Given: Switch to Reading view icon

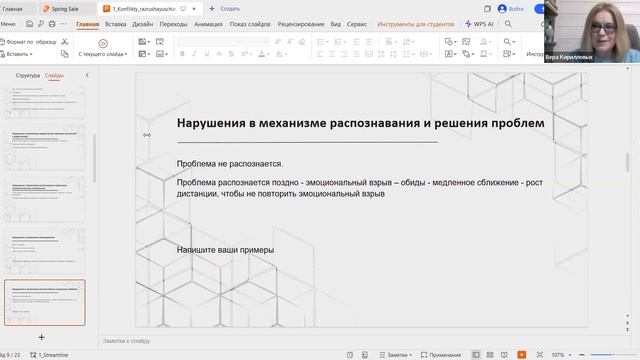Looking at the screenshot, I should (504, 355).
